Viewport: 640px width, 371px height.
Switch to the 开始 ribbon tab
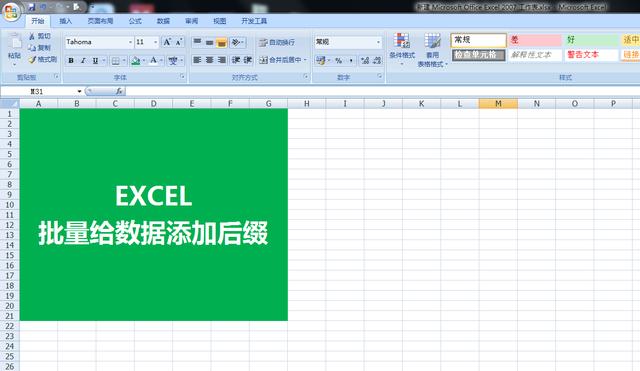click(38, 21)
